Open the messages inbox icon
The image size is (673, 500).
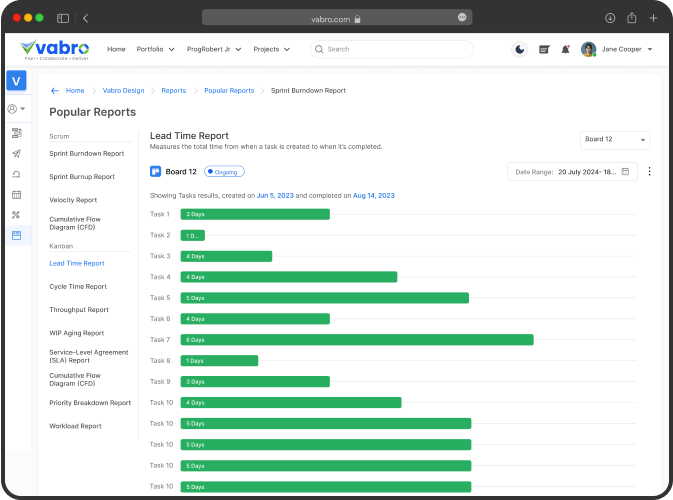544,50
